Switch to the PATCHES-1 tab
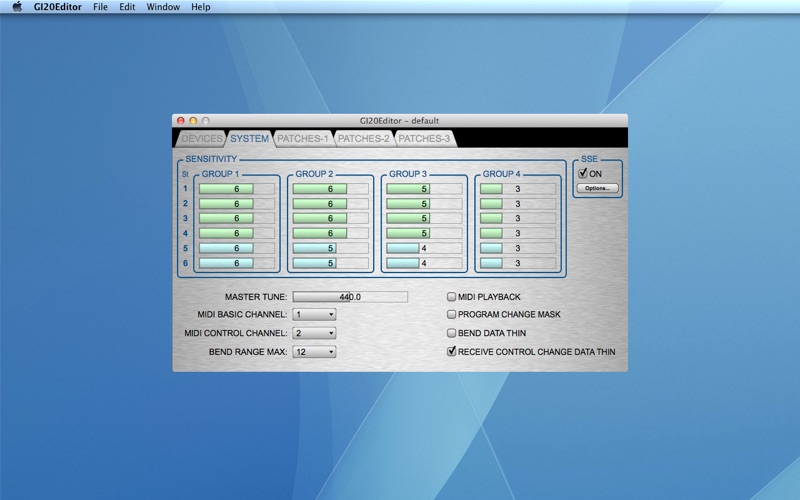 point(303,138)
